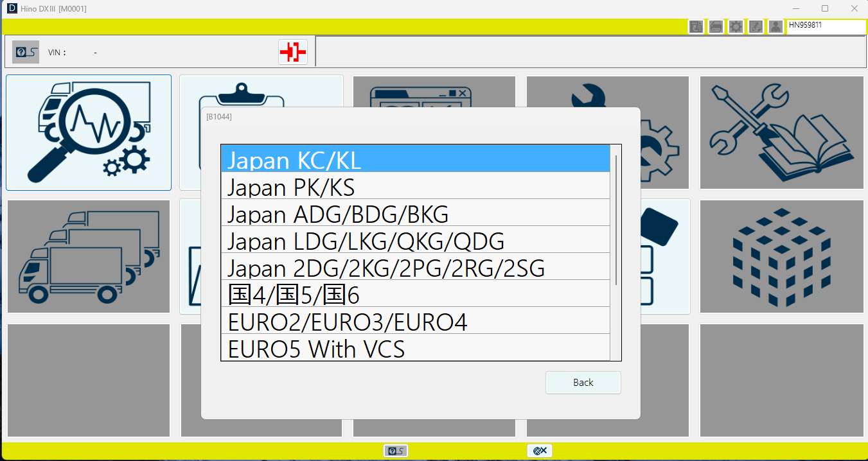Viewport: 868px width, 461px height.
Task: Open the tools and manual book tile
Action: click(781, 133)
